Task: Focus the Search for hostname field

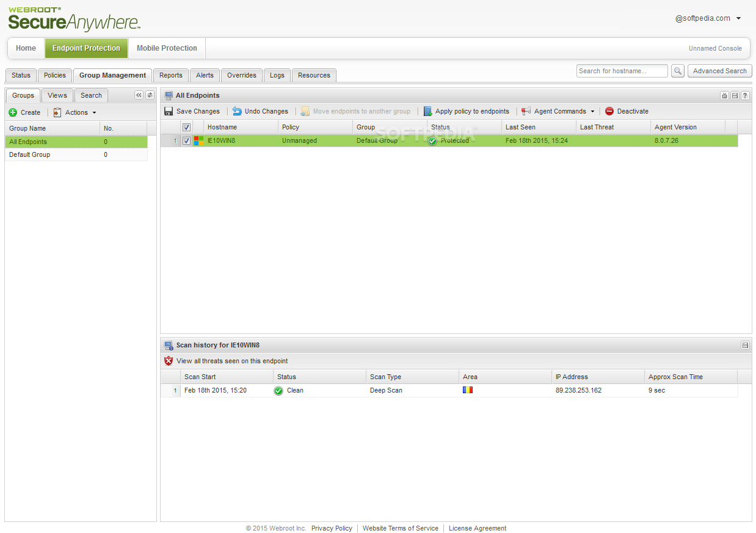Action: (x=622, y=71)
